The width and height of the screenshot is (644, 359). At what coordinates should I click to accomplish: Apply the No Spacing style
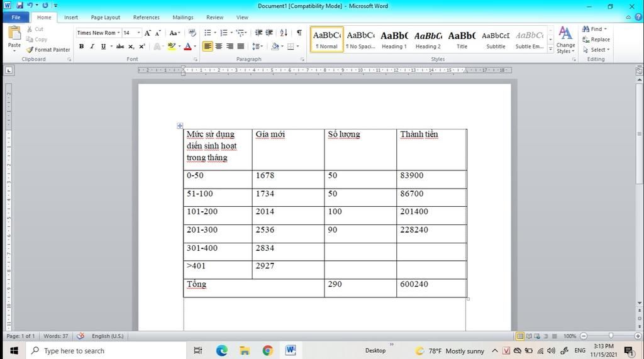(x=360, y=40)
